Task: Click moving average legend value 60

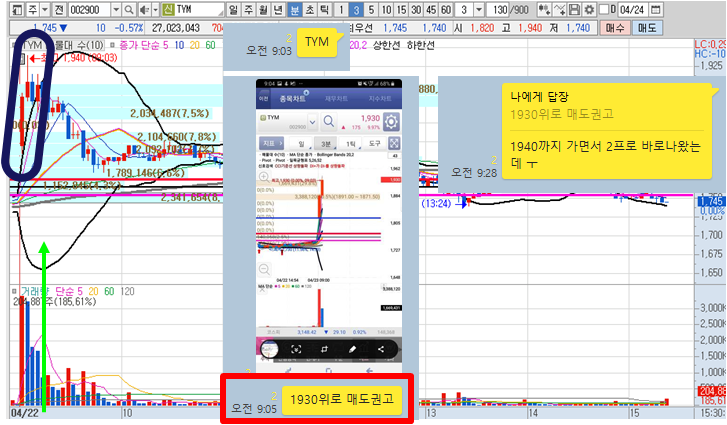Action: (210, 45)
